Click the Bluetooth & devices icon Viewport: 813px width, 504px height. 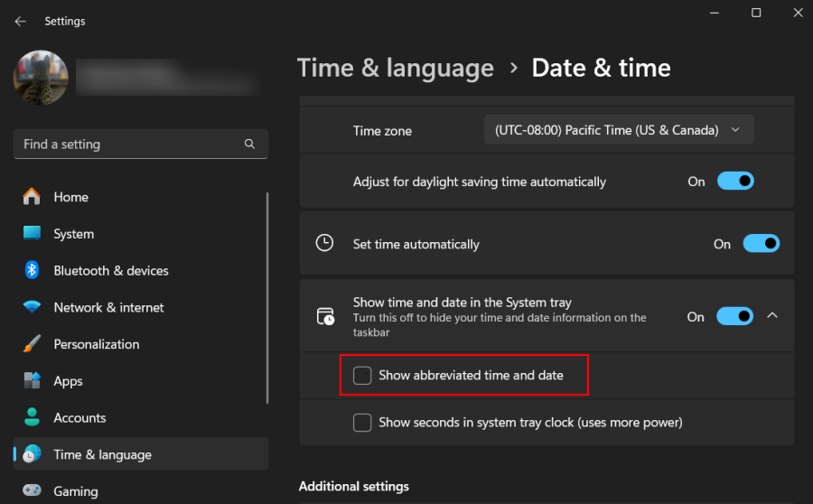[x=33, y=270]
